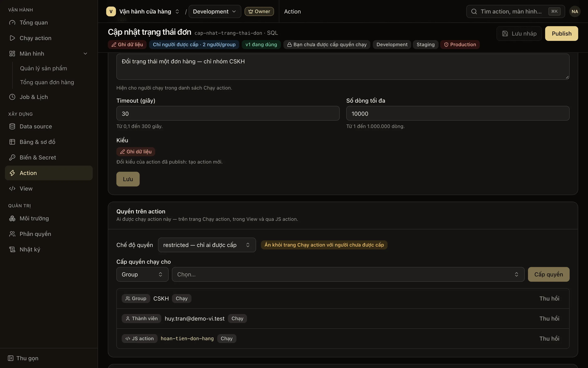Click the V workspace logo badge
Screen dimensions: 588x368
[111, 11]
